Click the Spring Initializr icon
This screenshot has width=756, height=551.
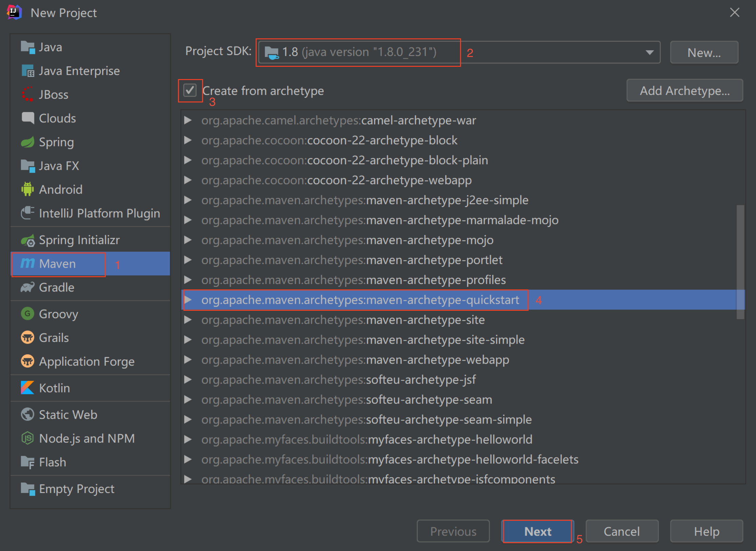coord(27,240)
